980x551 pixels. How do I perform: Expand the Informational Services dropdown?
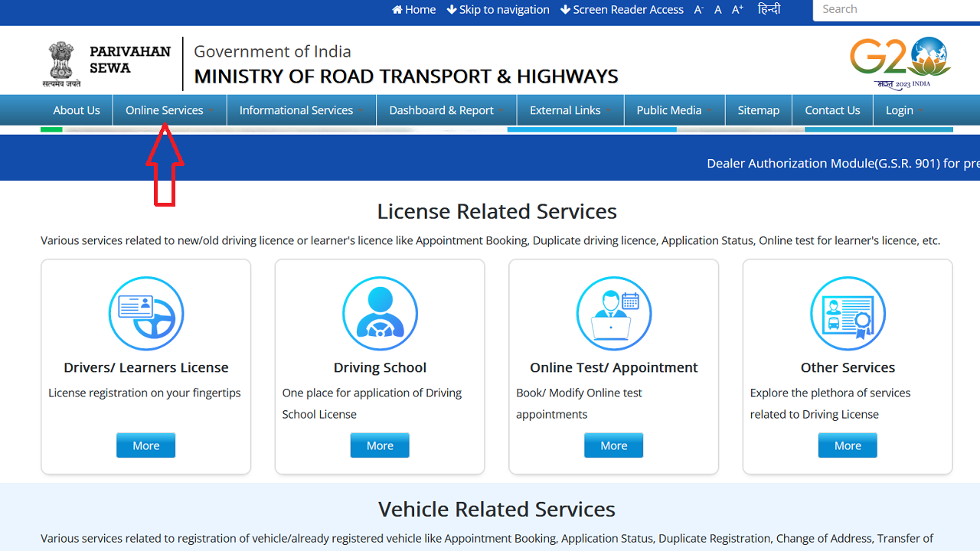pyautogui.click(x=296, y=109)
